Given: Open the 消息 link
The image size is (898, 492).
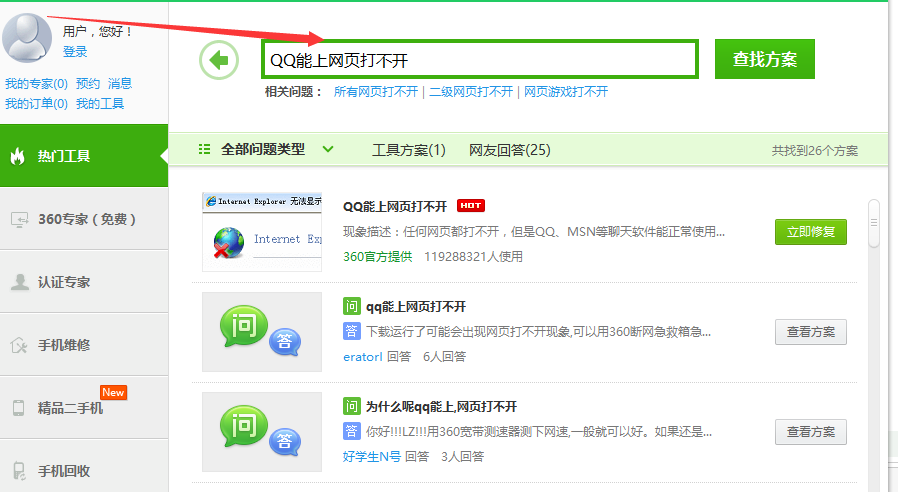Looking at the screenshot, I should coord(120,84).
